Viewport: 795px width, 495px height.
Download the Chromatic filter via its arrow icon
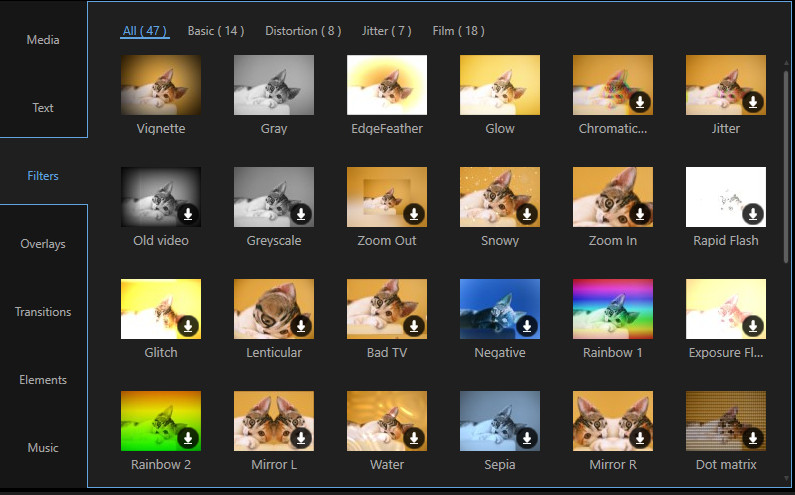point(640,102)
